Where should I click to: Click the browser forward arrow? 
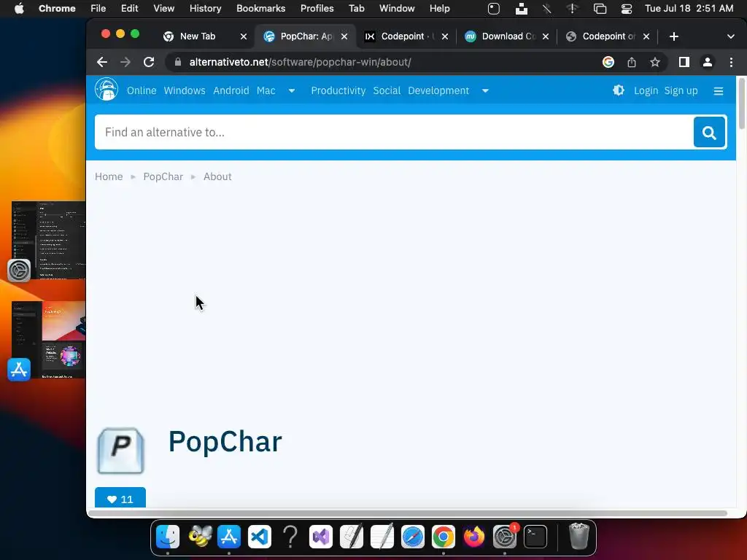[125, 63]
